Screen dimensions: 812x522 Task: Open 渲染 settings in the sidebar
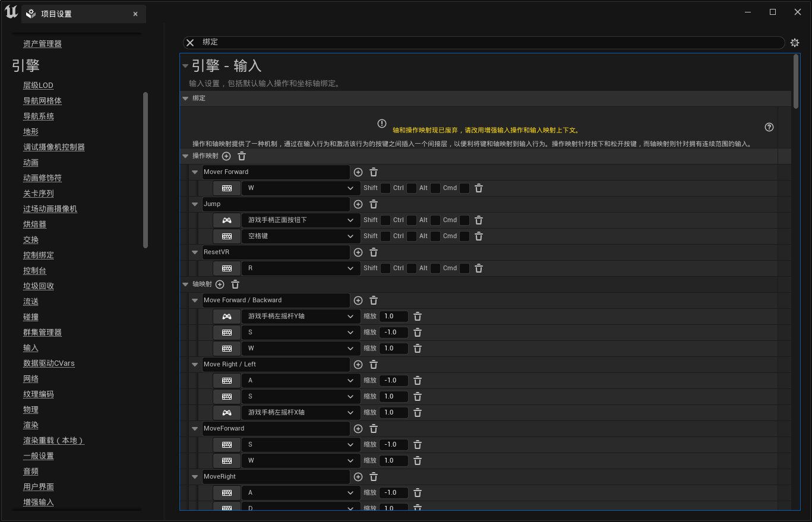point(31,425)
